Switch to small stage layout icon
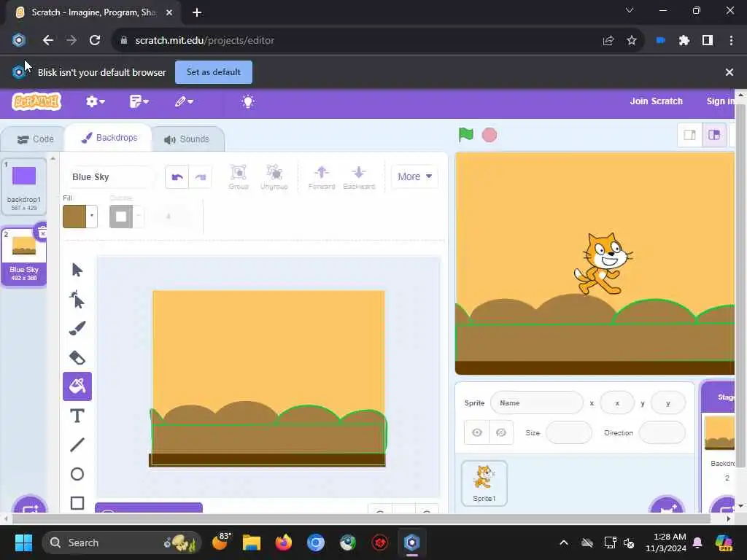 click(689, 135)
